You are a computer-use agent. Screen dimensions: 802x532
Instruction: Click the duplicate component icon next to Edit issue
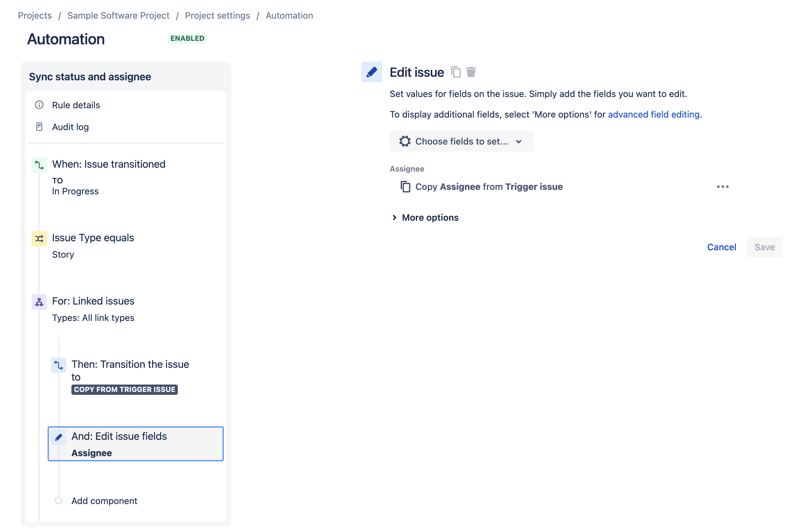click(x=456, y=72)
